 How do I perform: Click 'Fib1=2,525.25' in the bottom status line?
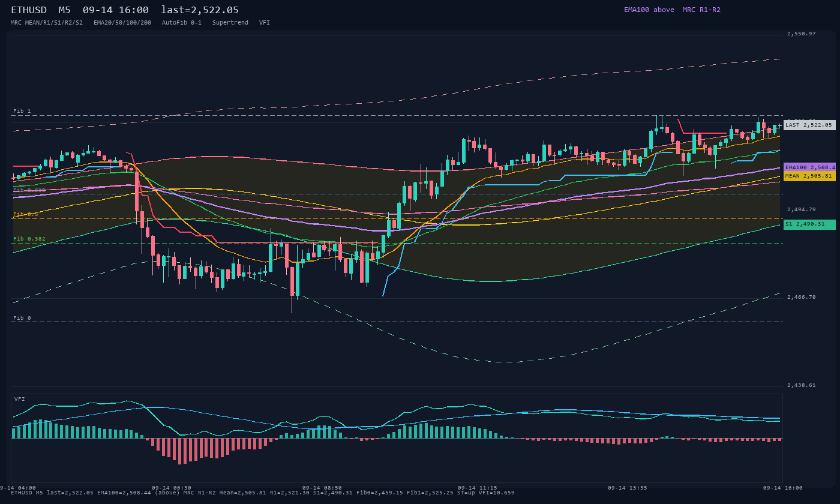(x=430, y=493)
